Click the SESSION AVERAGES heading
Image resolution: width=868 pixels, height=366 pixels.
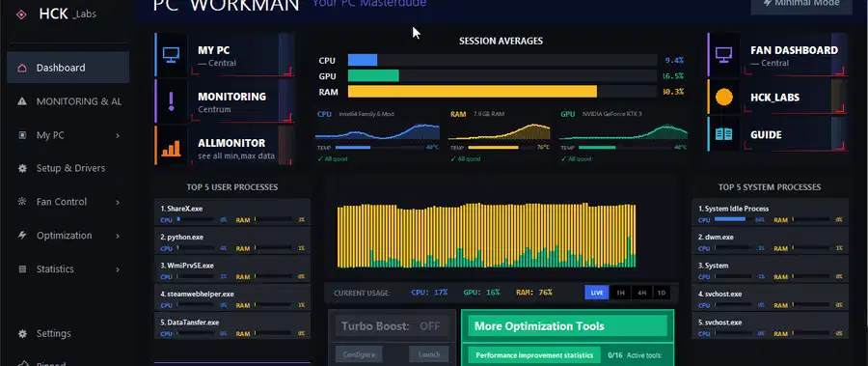[501, 41]
